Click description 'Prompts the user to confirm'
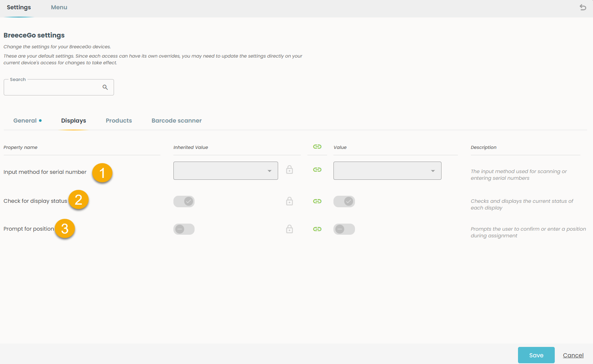Image resolution: width=593 pixels, height=364 pixels. 528,232
